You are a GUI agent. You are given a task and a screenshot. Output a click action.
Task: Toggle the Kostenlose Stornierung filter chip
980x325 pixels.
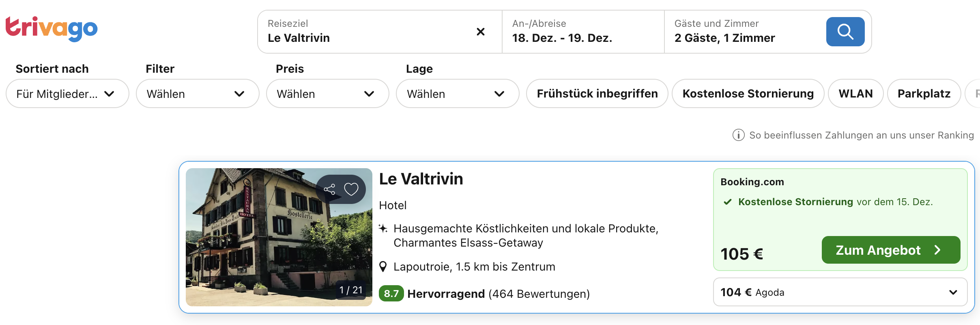(x=748, y=94)
